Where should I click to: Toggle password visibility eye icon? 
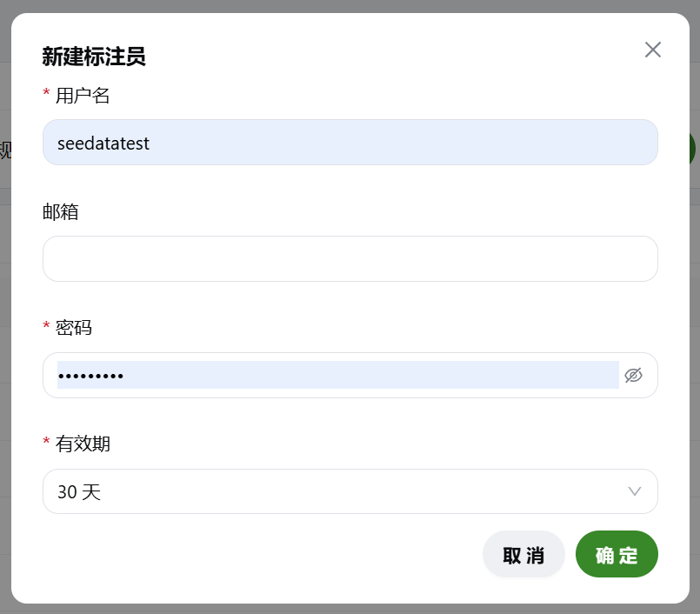tap(633, 375)
